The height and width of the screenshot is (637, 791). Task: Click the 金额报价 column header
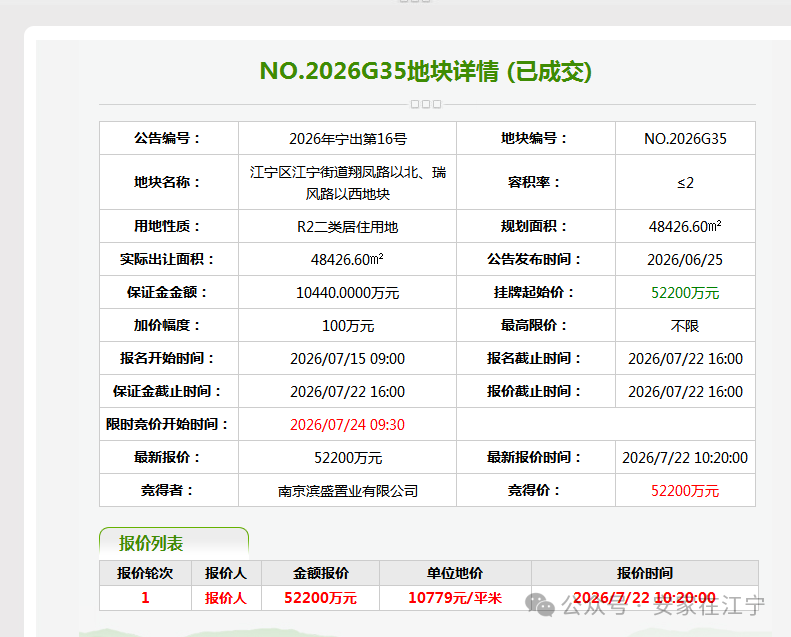pos(320,573)
